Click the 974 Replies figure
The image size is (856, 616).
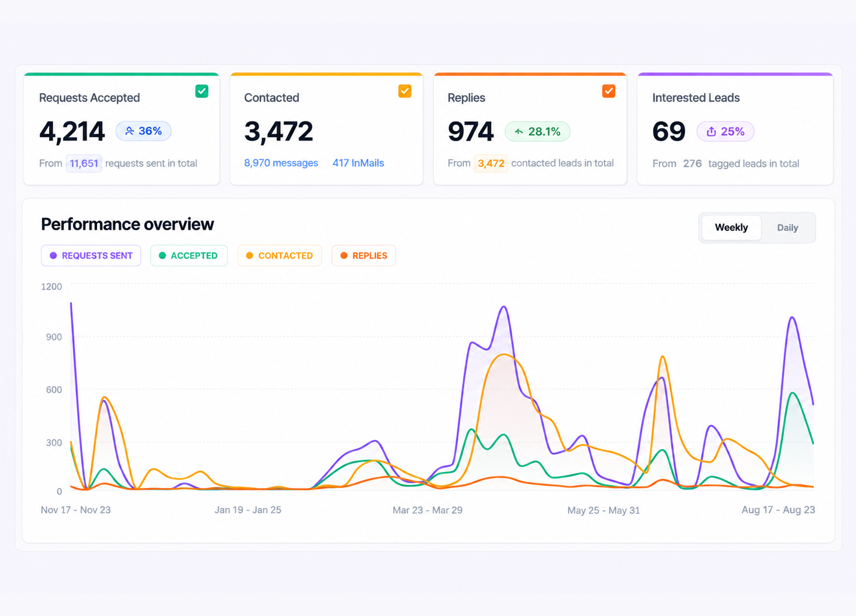(471, 132)
